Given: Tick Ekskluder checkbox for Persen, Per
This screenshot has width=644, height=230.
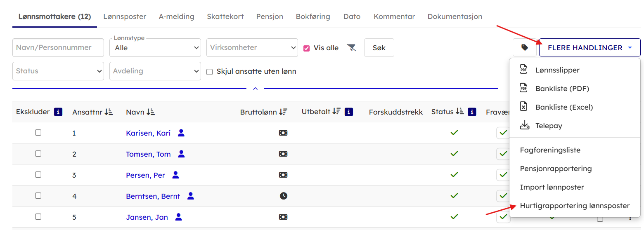Looking at the screenshot, I should pos(38,175).
